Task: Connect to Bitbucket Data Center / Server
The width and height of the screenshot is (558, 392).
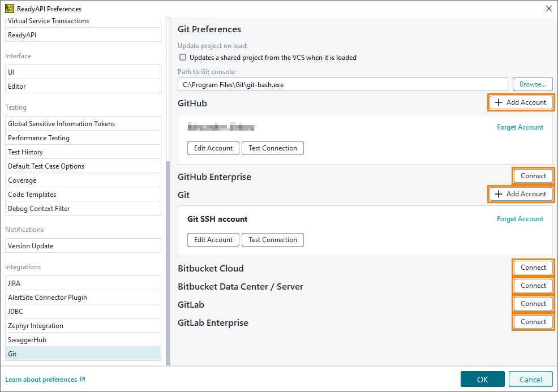Action: [x=533, y=286]
